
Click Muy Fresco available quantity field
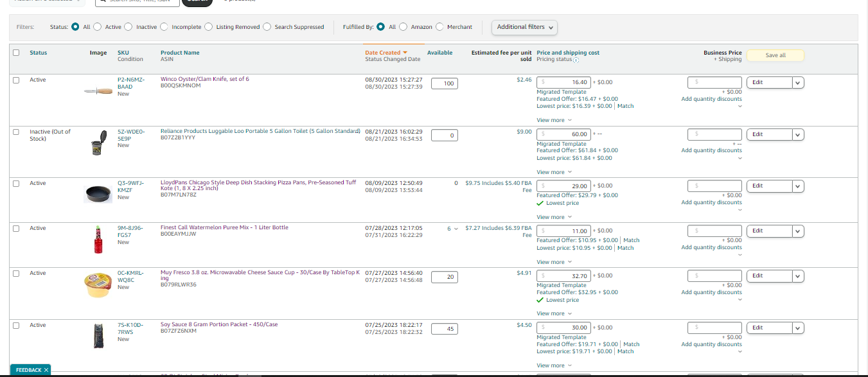coord(445,277)
